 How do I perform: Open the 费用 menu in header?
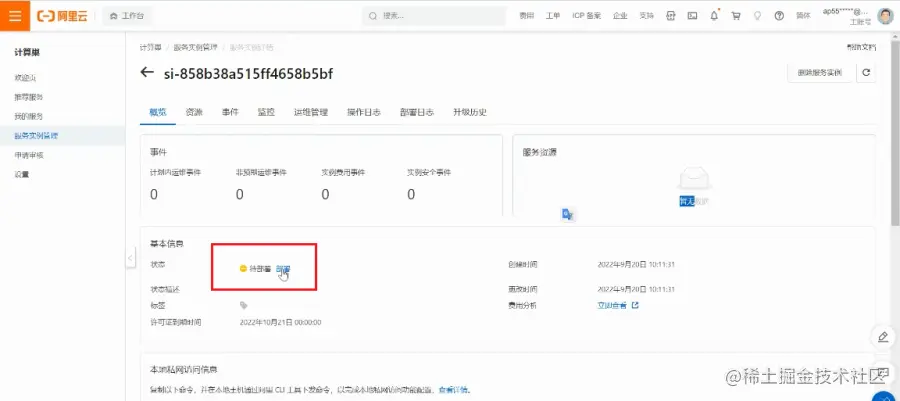pyautogui.click(x=526, y=16)
